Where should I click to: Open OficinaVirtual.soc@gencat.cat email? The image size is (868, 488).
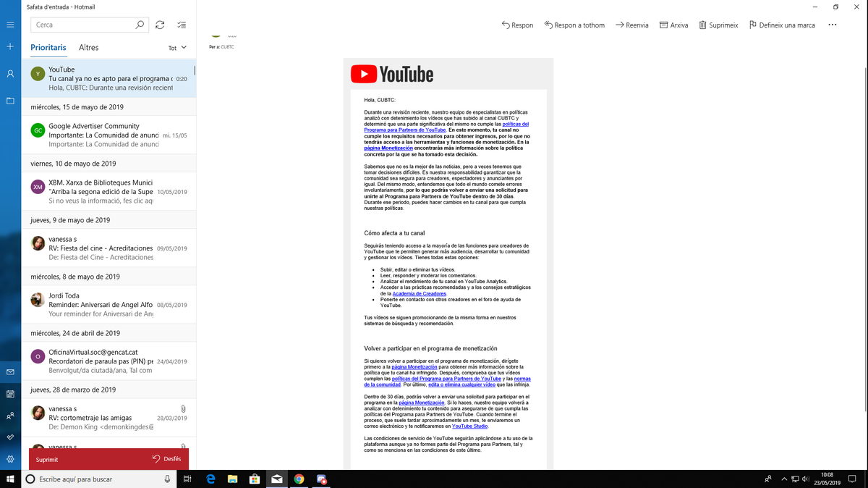pos(109,361)
